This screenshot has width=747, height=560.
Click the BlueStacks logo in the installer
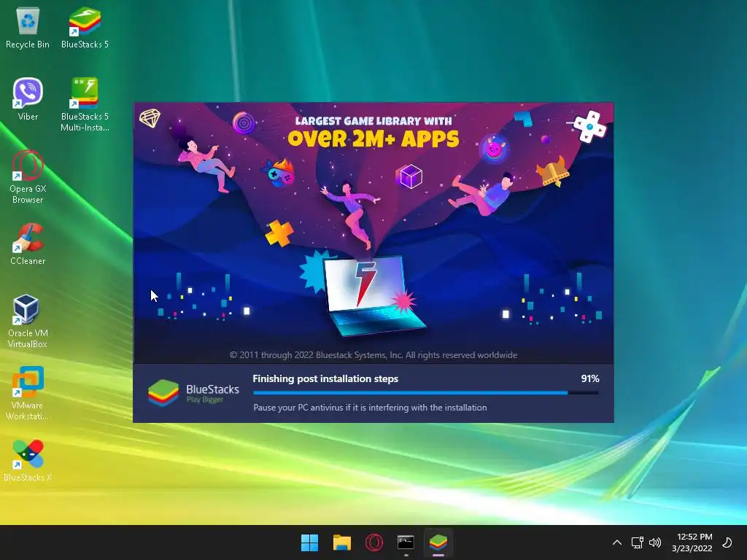[x=163, y=393]
